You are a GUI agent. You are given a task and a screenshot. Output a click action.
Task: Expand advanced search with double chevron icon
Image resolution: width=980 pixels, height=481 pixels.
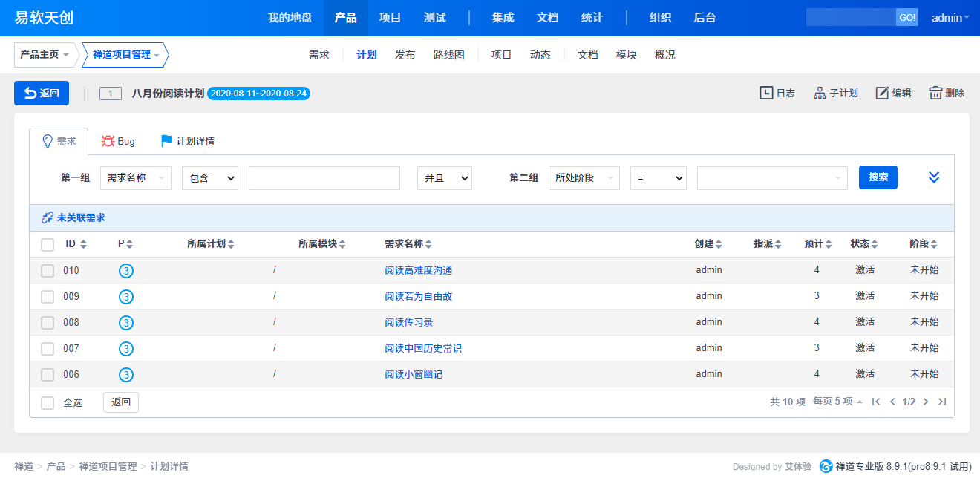[x=934, y=177]
